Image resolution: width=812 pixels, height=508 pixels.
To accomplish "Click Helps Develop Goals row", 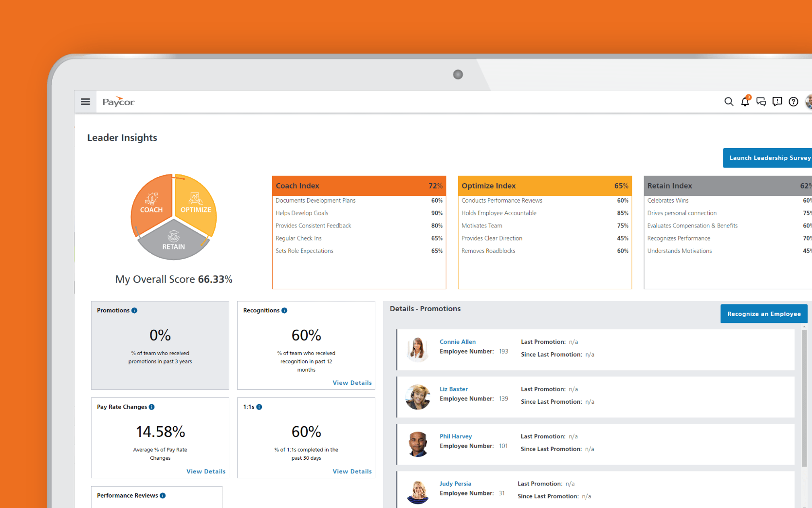I will [x=359, y=213].
